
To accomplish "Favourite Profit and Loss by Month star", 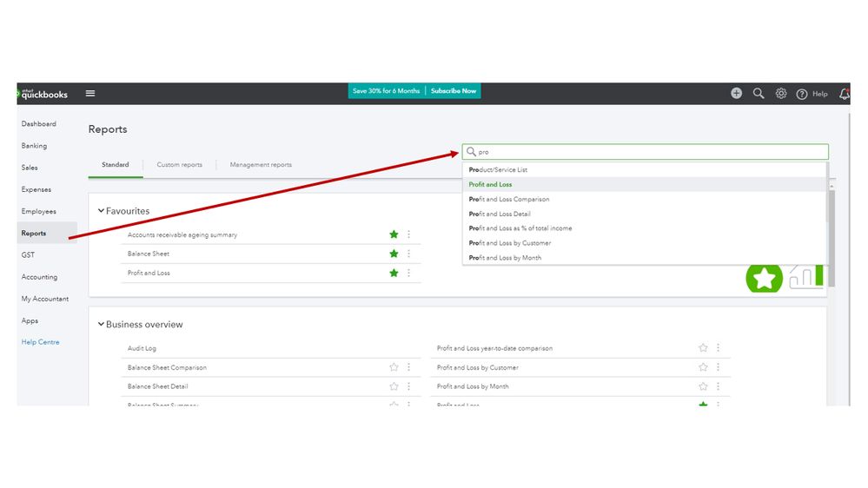I will [703, 386].
